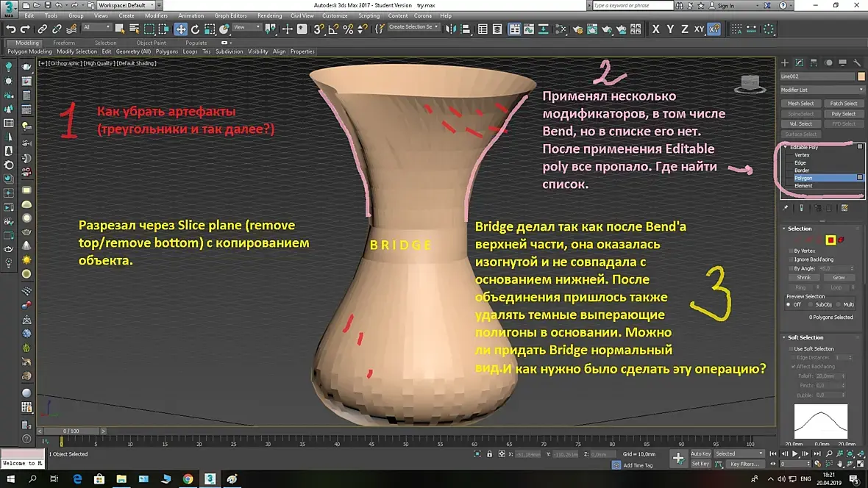Enable the By Vertex checkbox
This screenshot has height=488, width=868.
[790, 251]
